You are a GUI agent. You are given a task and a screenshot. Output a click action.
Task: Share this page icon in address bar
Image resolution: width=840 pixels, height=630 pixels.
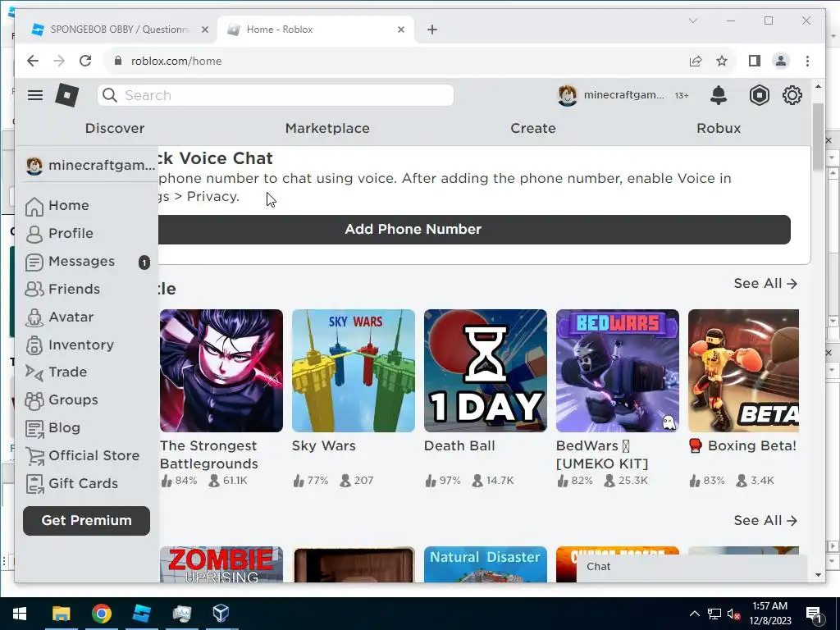(696, 61)
